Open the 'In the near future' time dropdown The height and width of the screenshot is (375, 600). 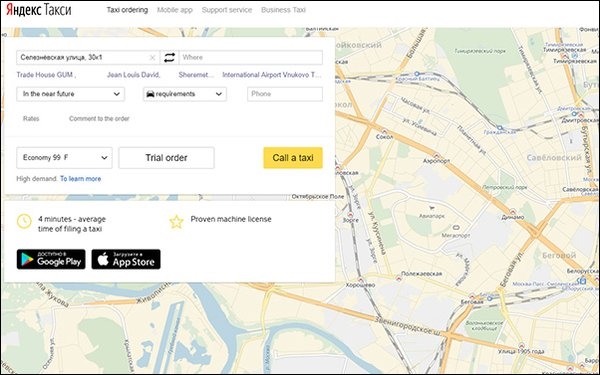(x=70, y=94)
